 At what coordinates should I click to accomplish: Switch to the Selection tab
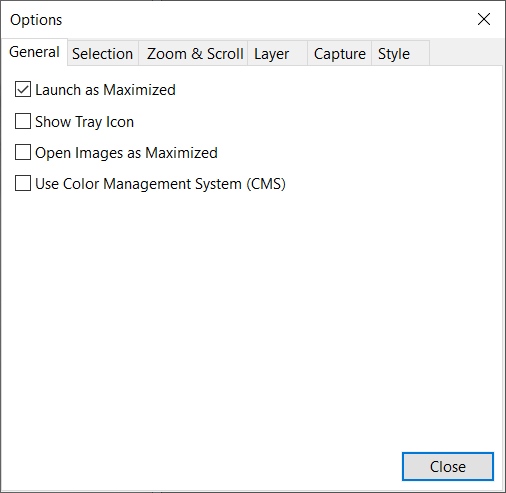[x=103, y=53]
